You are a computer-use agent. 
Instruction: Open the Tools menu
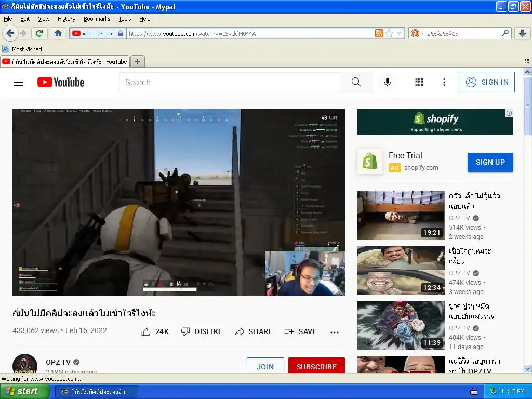coord(125,19)
